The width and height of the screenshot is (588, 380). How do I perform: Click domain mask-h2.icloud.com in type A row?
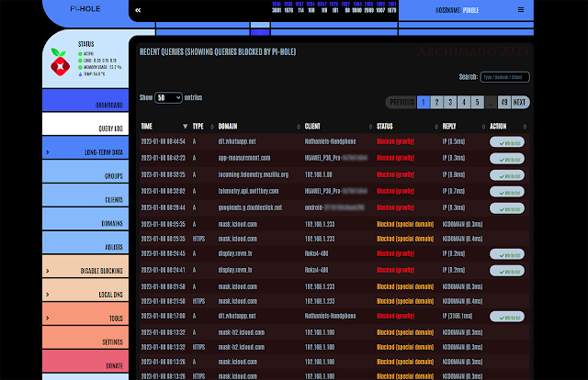coord(242,333)
